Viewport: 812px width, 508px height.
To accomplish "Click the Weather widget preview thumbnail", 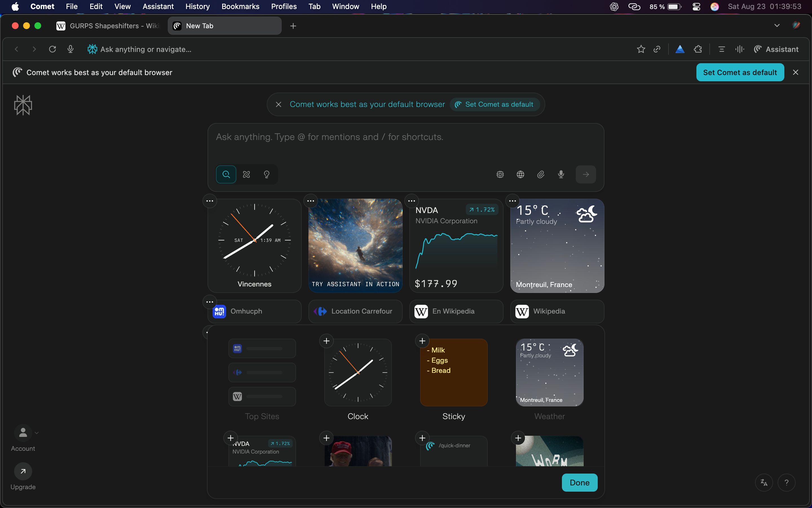I will [x=549, y=372].
